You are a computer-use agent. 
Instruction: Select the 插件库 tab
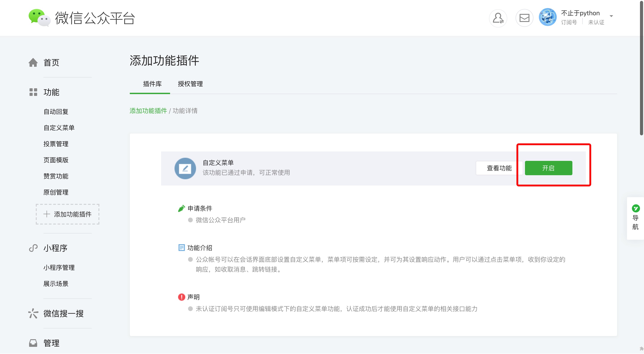click(152, 84)
